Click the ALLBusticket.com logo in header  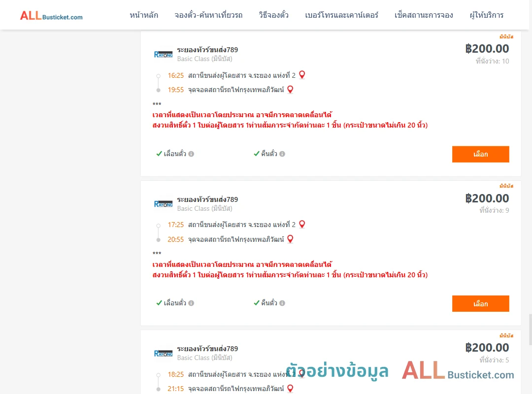point(51,16)
